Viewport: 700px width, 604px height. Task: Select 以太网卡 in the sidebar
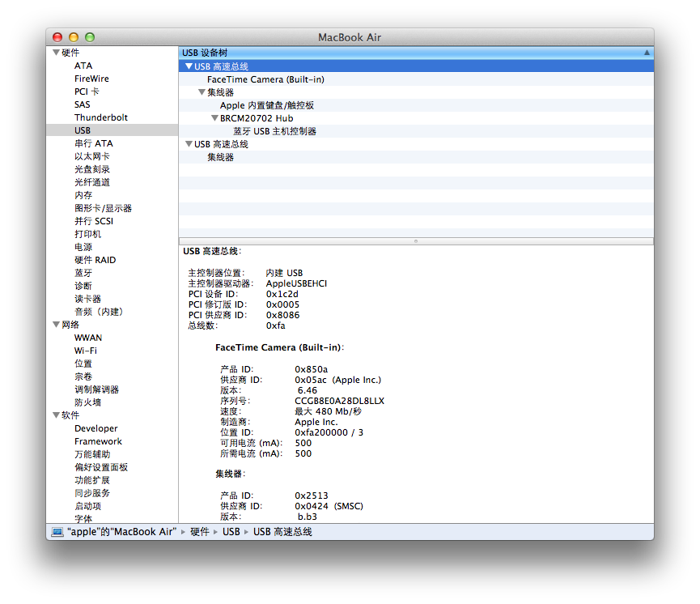click(x=92, y=156)
